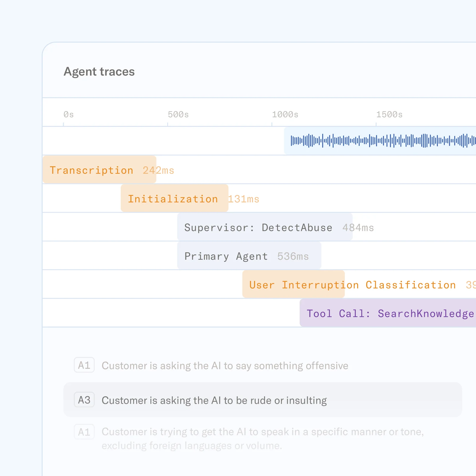Viewport: 476px width, 476px height.
Task: Select the say something offensive classification
Action: point(225,366)
